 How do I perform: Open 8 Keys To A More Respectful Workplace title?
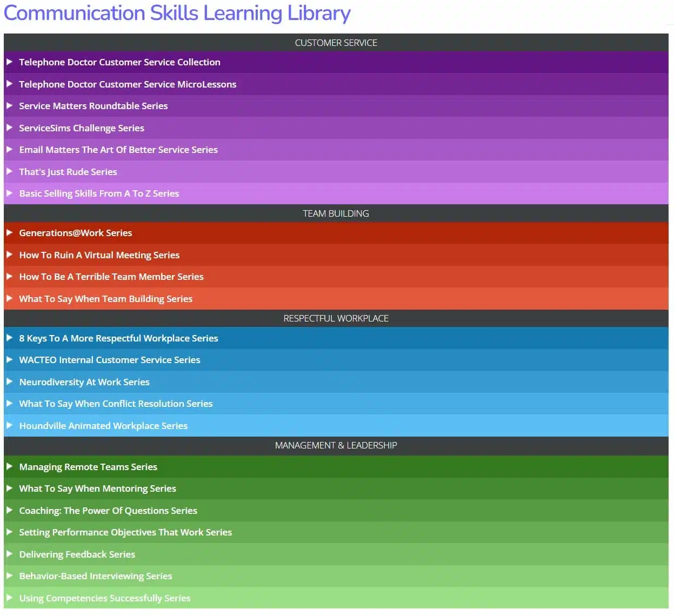[x=118, y=338]
